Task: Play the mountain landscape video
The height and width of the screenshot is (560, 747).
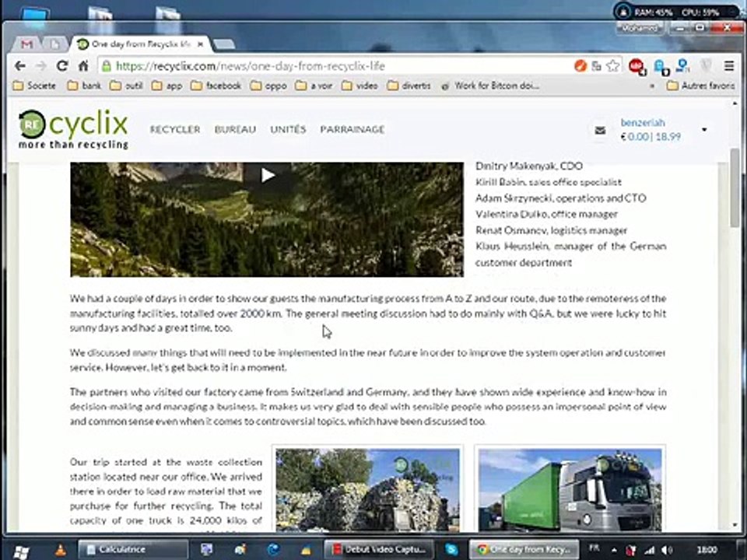Action: pyautogui.click(x=268, y=175)
